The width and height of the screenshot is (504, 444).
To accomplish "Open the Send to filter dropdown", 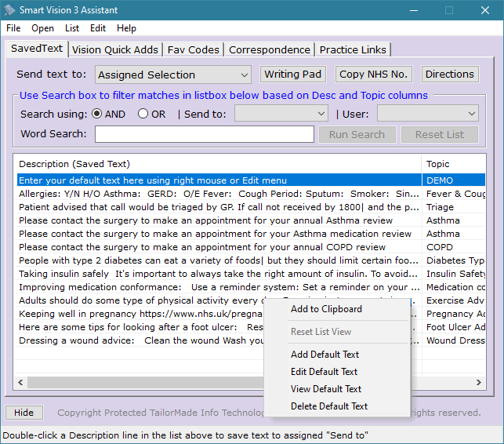I will click(x=281, y=114).
